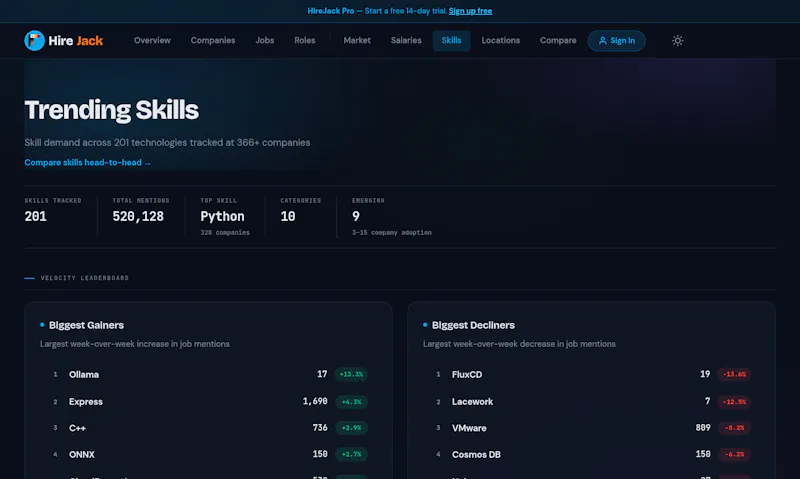Click the Biggest Gainers card title

point(86,325)
